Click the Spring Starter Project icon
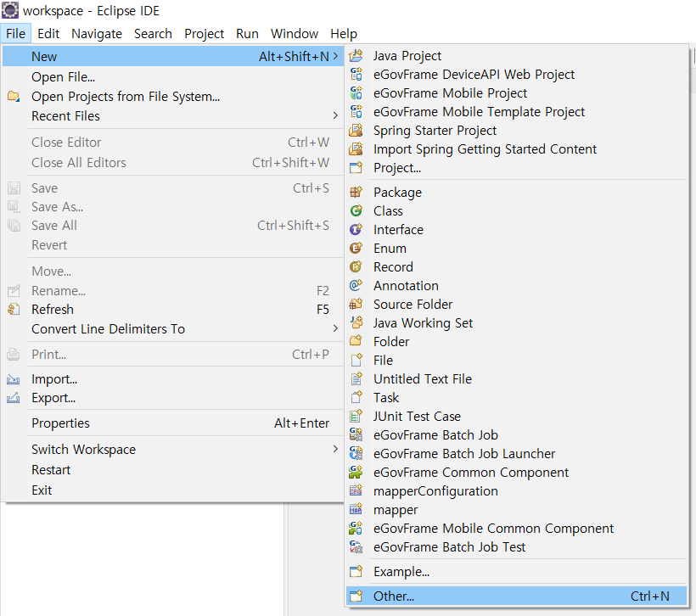Viewport: 696px width, 616px height. pyautogui.click(x=356, y=131)
